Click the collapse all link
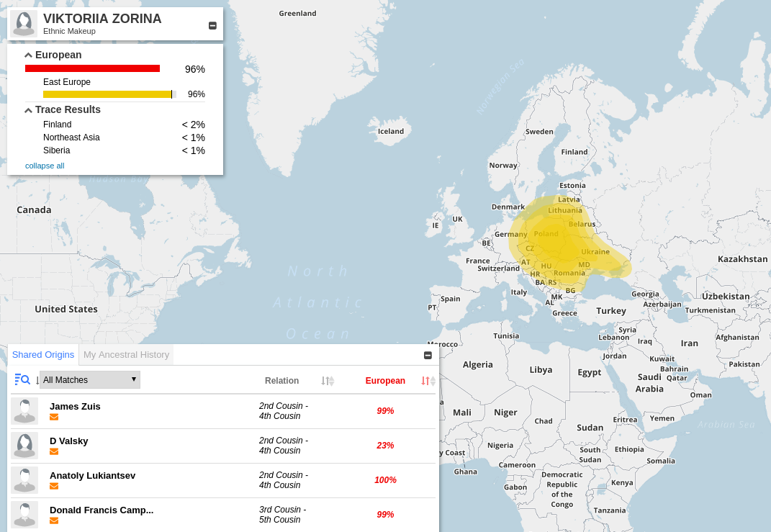 pos(45,166)
